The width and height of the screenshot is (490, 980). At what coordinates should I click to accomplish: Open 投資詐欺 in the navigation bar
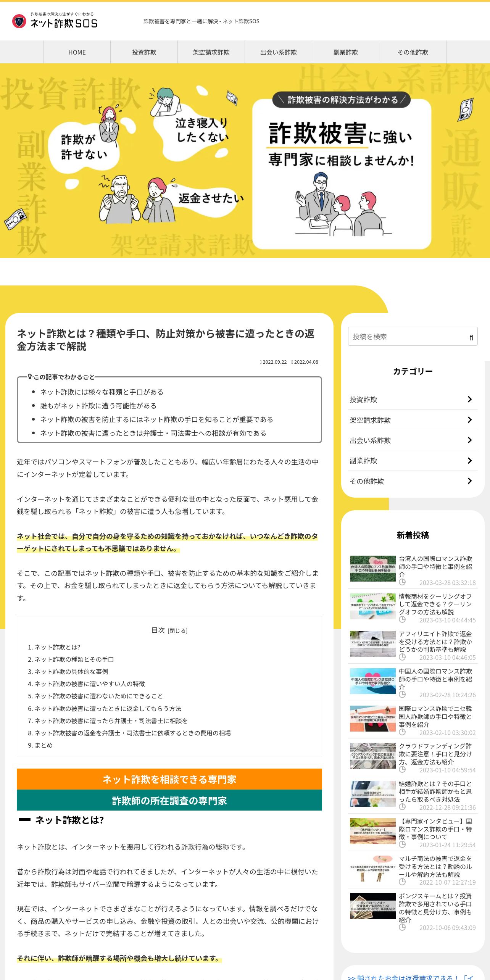[144, 52]
